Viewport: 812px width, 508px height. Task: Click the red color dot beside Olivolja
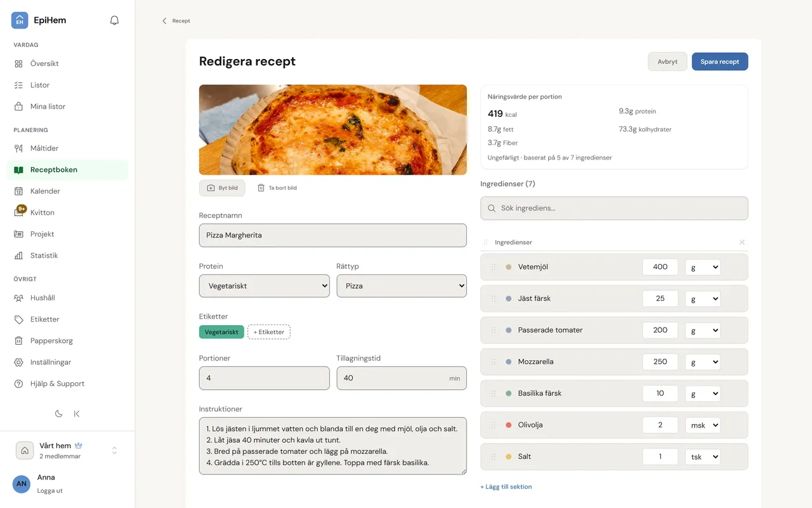[x=509, y=425]
